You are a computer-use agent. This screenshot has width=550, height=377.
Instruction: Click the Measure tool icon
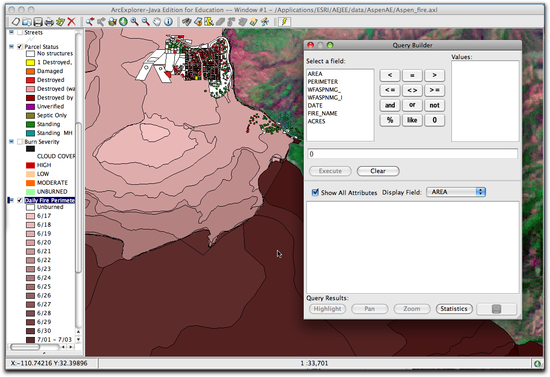[265, 22]
